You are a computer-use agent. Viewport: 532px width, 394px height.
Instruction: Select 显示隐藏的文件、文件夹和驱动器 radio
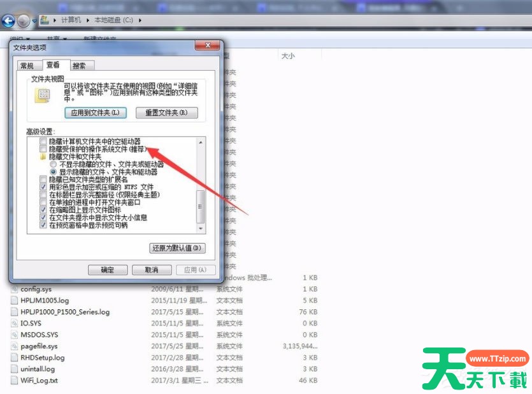pyautogui.click(x=54, y=172)
